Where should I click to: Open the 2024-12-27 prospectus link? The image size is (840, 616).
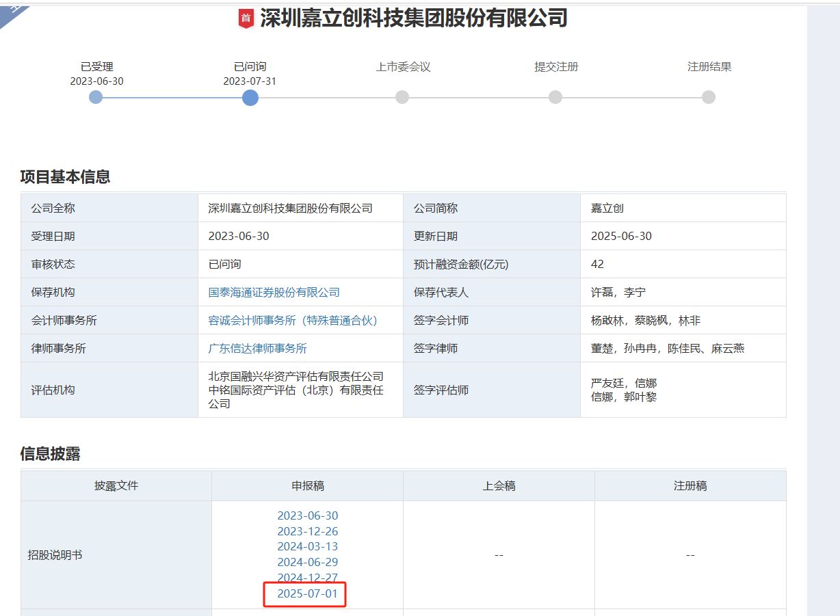point(307,578)
